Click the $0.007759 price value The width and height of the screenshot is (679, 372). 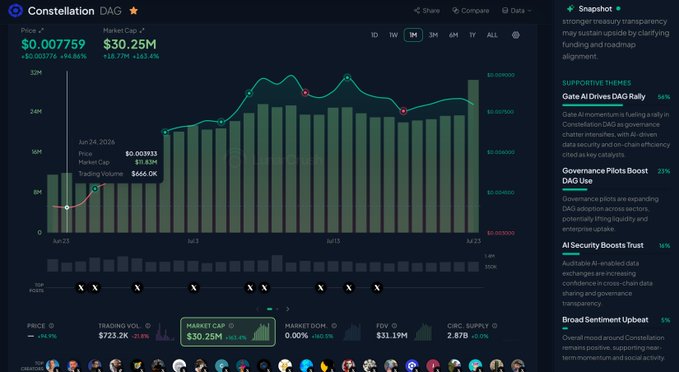53,44
